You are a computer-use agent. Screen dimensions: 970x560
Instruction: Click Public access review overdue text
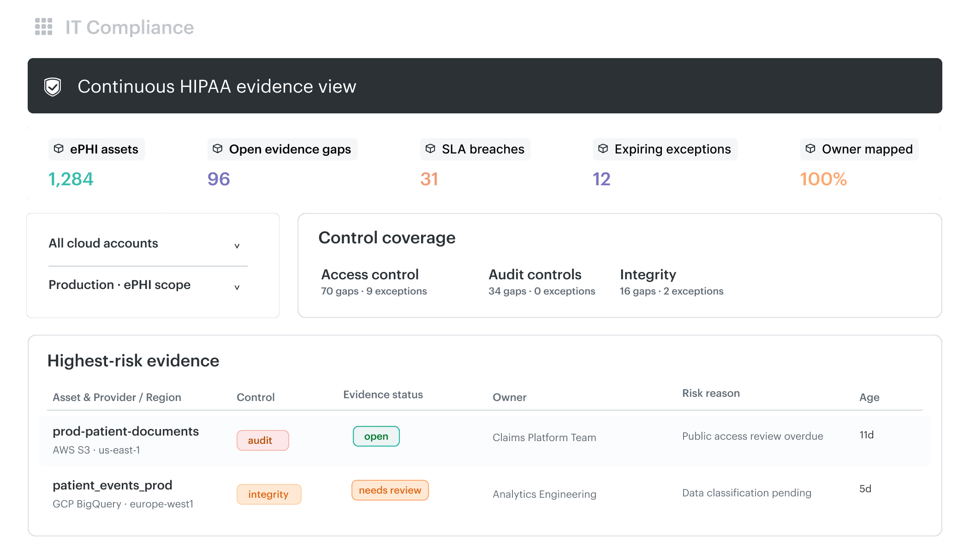point(753,436)
